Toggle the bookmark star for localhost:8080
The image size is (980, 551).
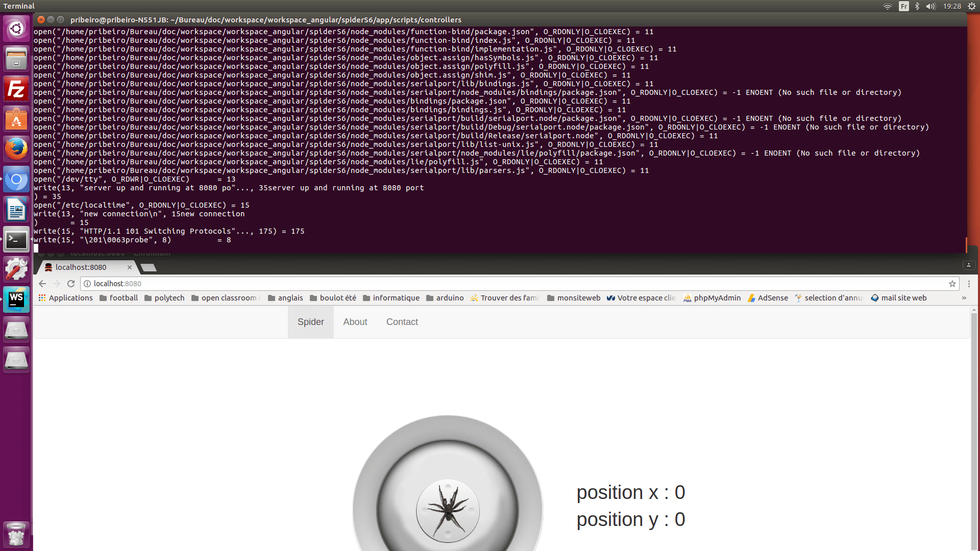(952, 284)
